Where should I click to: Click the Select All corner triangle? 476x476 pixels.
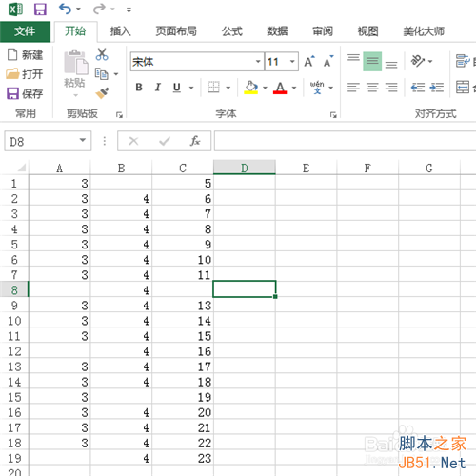(x=21, y=167)
